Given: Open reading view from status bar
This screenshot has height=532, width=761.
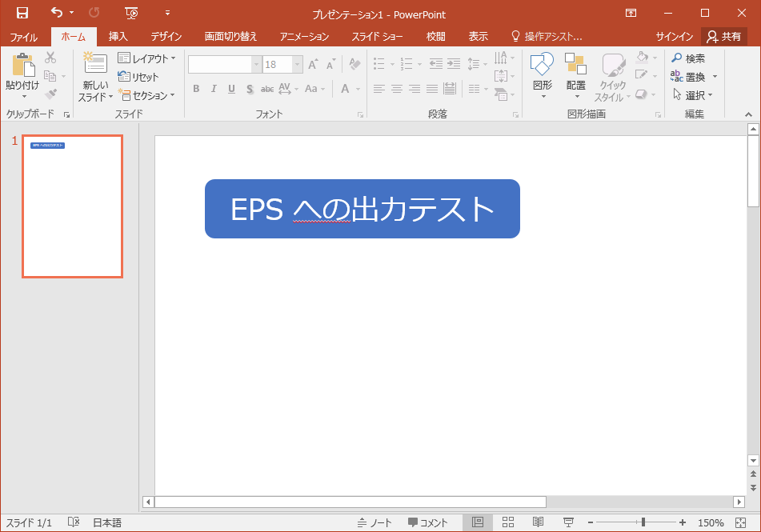Looking at the screenshot, I should click(538, 522).
